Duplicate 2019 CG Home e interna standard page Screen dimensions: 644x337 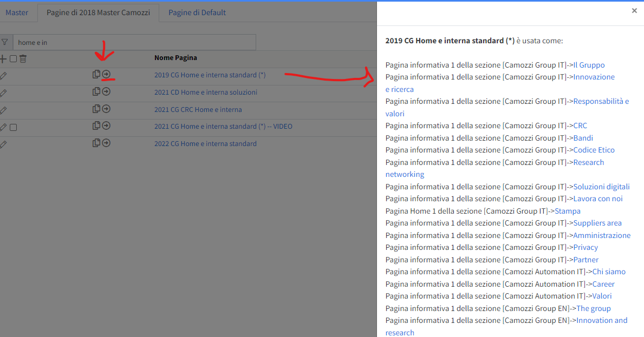point(96,74)
